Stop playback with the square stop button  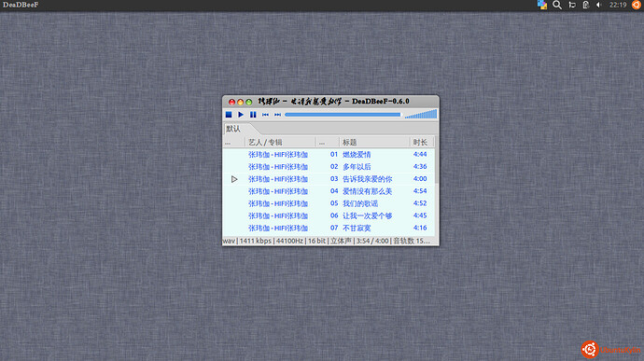(229, 115)
